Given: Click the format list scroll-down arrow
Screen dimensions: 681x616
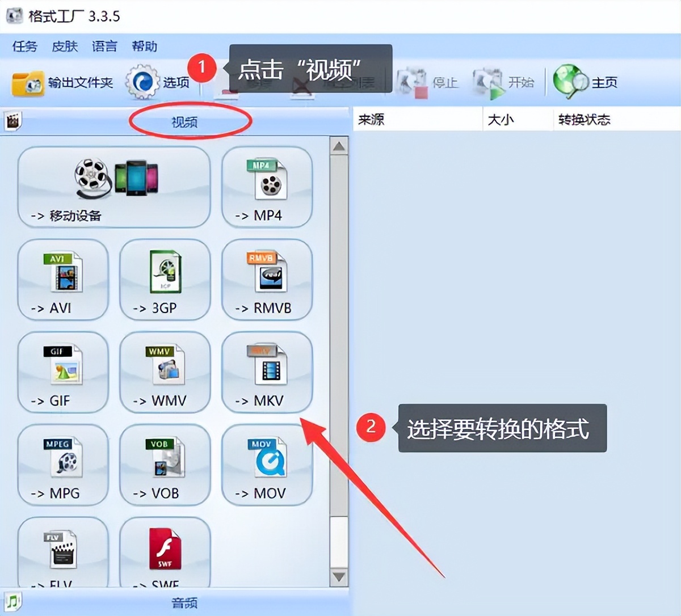Looking at the screenshot, I should pos(339,577).
